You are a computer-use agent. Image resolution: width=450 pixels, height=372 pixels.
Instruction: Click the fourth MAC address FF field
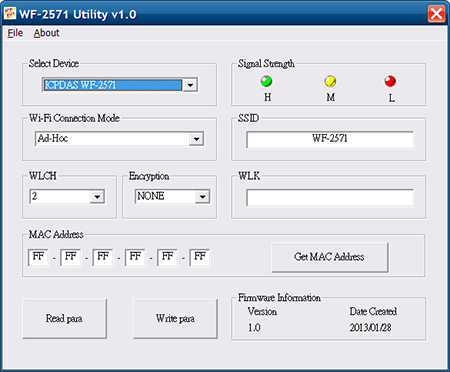click(135, 257)
